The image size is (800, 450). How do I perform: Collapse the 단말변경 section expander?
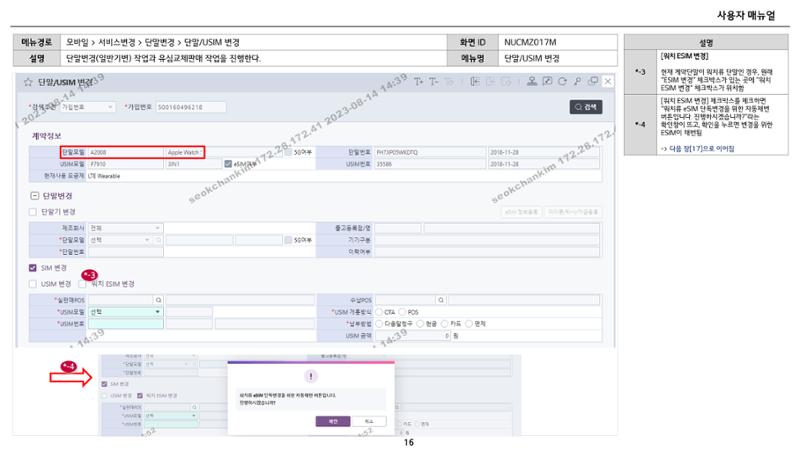click(x=35, y=196)
